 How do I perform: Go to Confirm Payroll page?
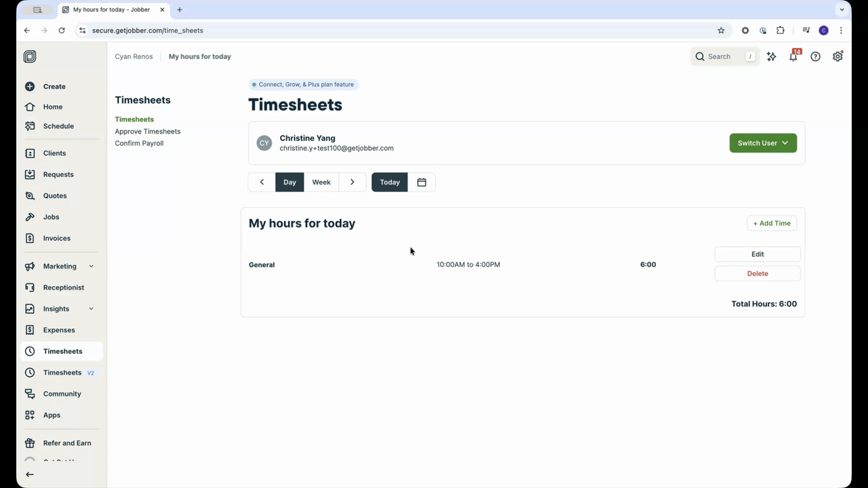[139, 143]
